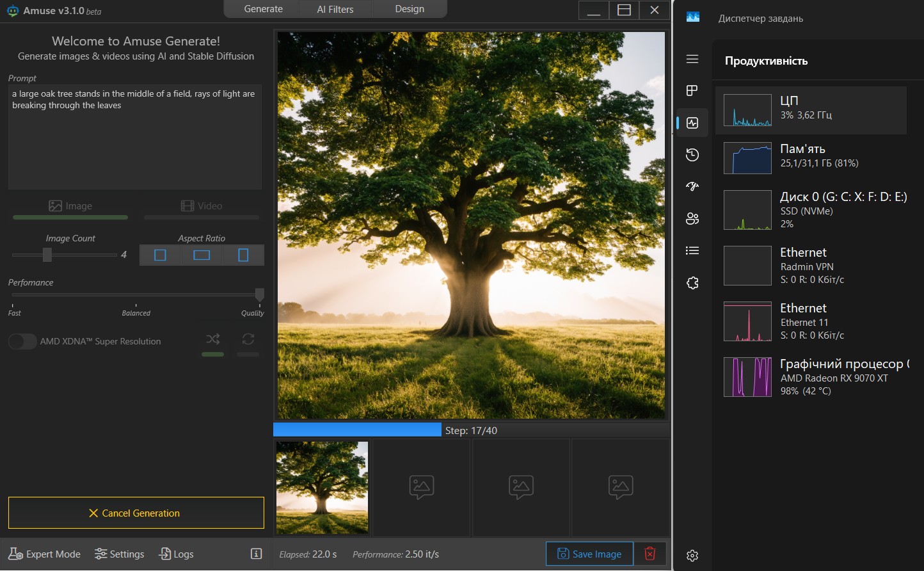The height and width of the screenshot is (571, 924).
Task: Select the square aspect ratio option
Action: tap(160, 255)
